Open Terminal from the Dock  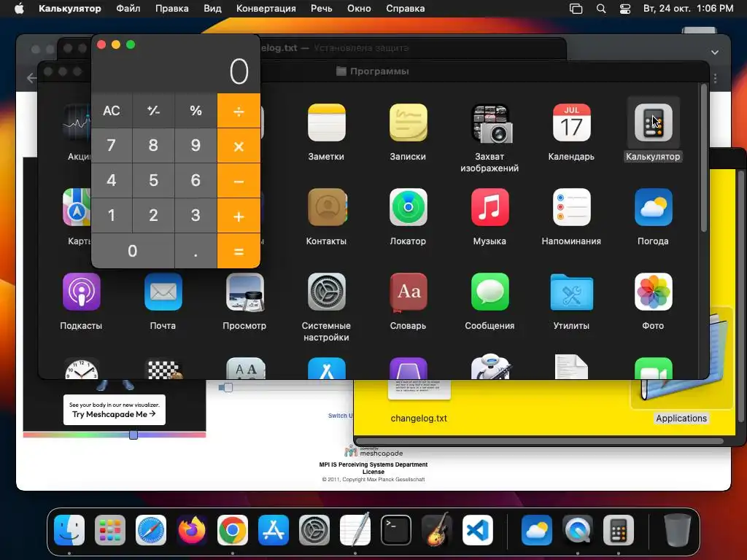(396, 530)
